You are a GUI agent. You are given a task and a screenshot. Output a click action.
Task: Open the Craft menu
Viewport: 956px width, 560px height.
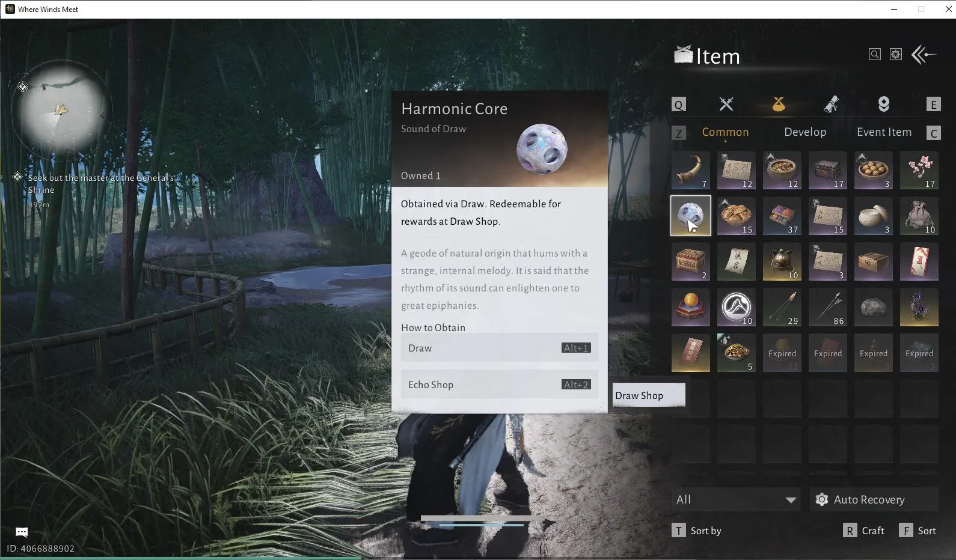(864, 531)
